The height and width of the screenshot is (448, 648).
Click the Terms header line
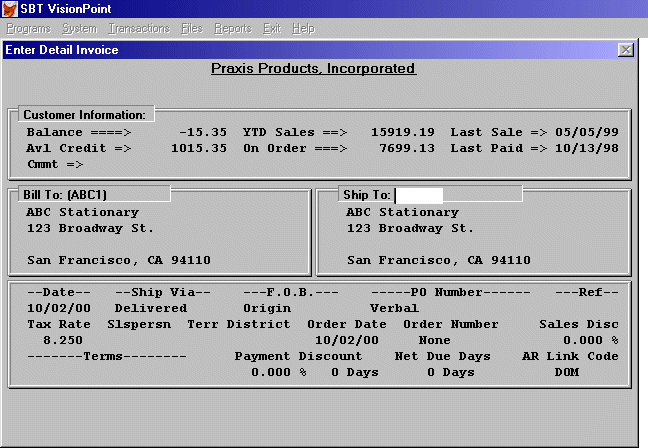(107, 356)
